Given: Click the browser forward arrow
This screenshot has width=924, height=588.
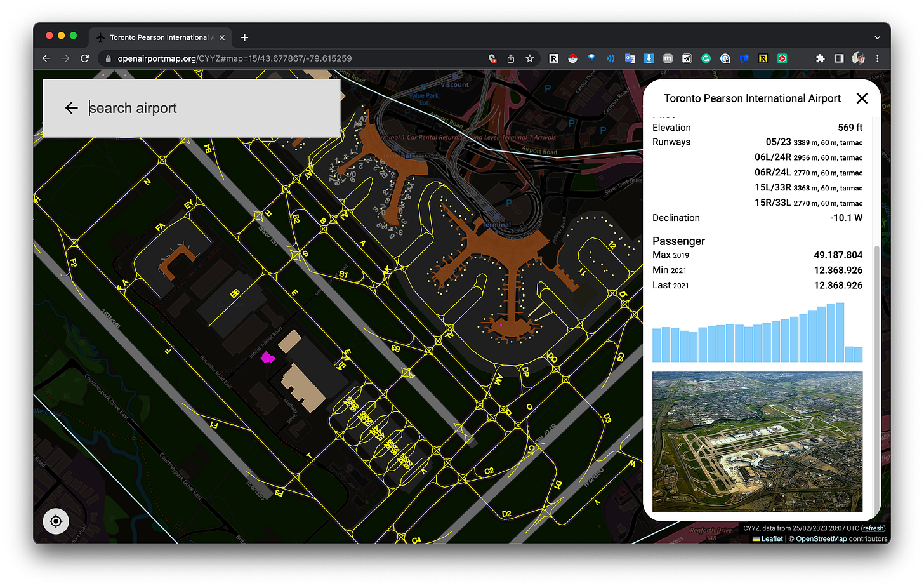Looking at the screenshot, I should [65, 58].
